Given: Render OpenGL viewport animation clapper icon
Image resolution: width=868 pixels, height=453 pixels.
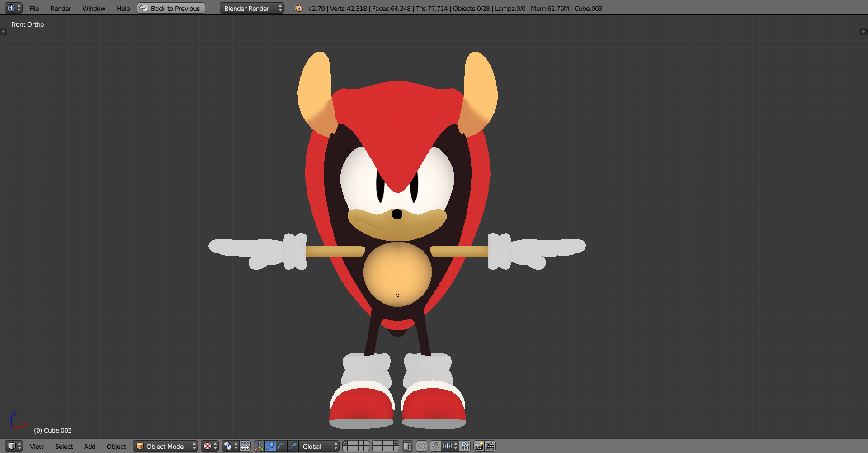Looking at the screenshot, I should pyautogui.click(x=490, y=446).
